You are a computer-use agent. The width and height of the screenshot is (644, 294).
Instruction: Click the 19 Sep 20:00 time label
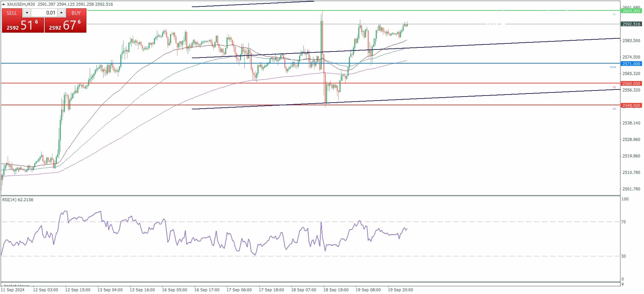[x=400, y=290]
